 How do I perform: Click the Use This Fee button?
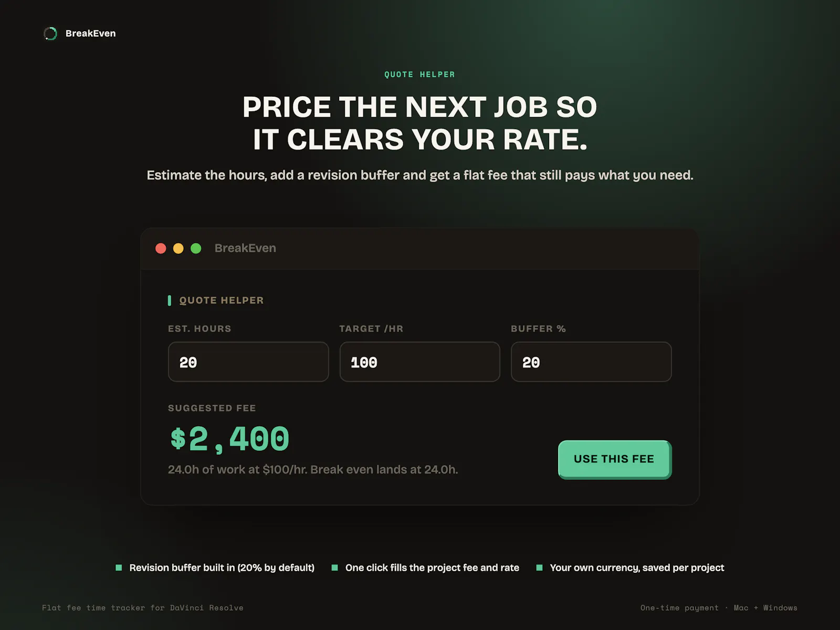[615, 459]
